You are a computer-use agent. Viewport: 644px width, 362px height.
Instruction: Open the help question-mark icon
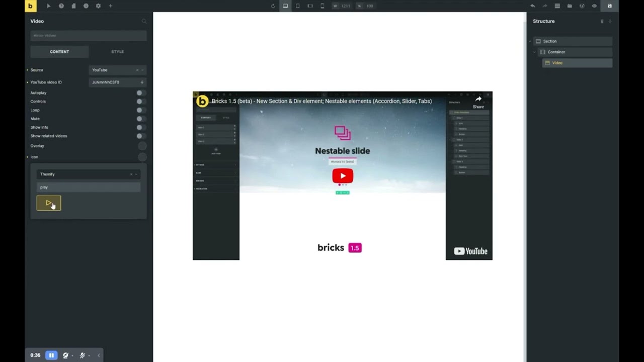(61, 6)
